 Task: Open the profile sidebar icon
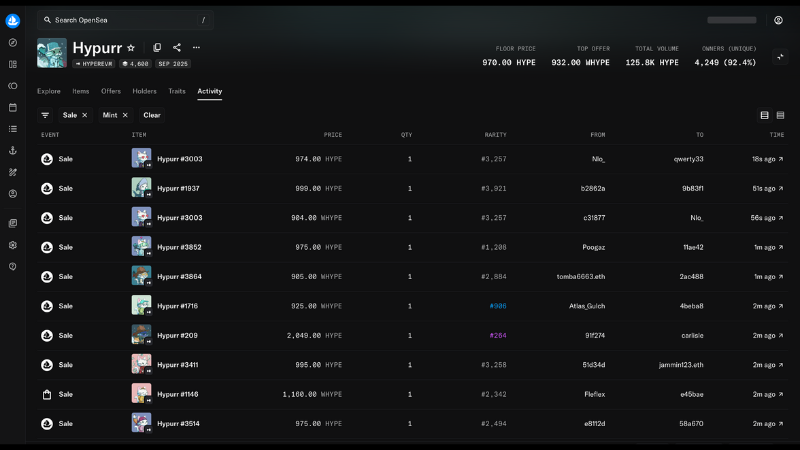(13, 194)
